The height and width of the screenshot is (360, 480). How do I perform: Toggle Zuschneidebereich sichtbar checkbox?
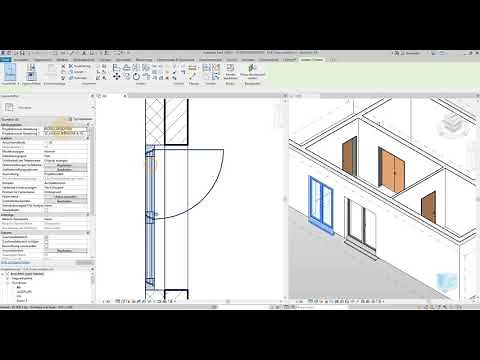coord(46,242)
